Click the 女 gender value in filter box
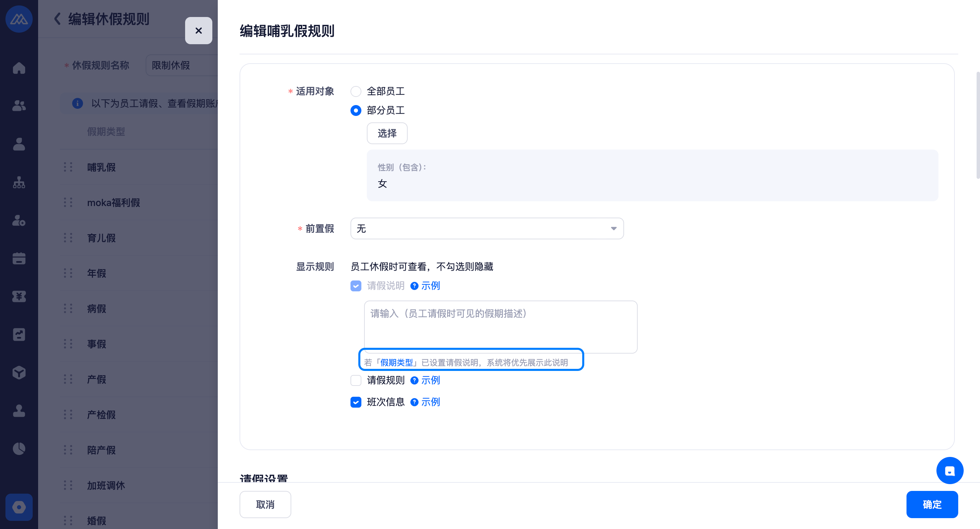 pos(382,184)
